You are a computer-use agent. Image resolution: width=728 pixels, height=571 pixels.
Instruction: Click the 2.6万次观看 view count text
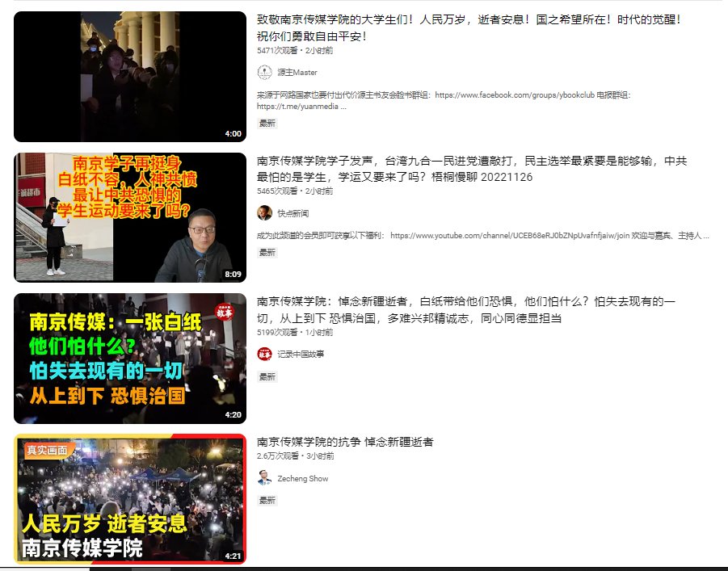(278, 456)
